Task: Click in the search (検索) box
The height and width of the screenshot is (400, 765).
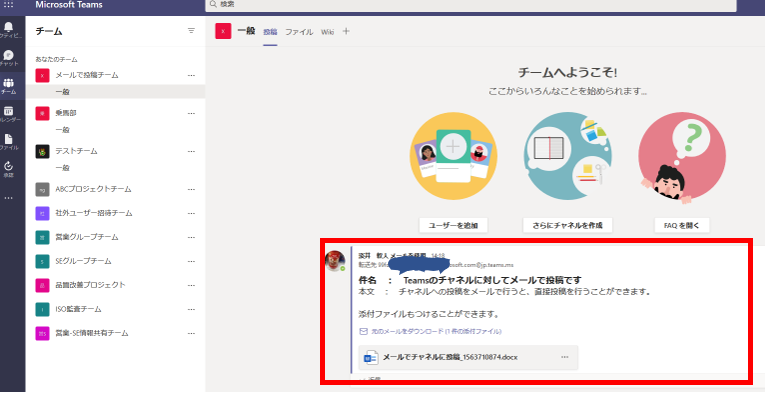Action: click(471, 4)
